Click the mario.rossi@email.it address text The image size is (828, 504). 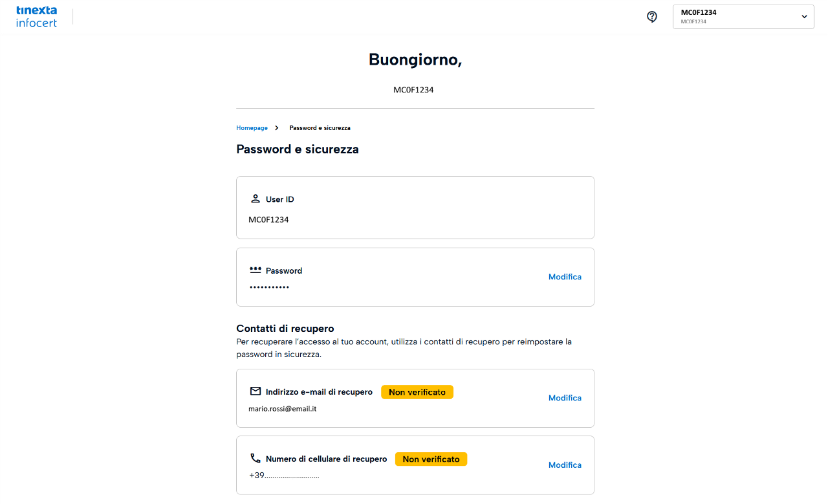(x=283, y=409)
